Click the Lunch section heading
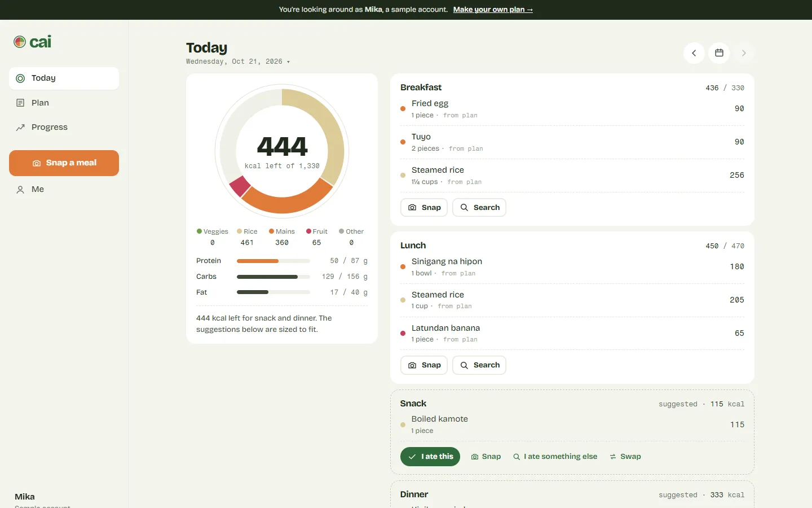The width and height of the screenshot is (812, 508). click(413, 246)
